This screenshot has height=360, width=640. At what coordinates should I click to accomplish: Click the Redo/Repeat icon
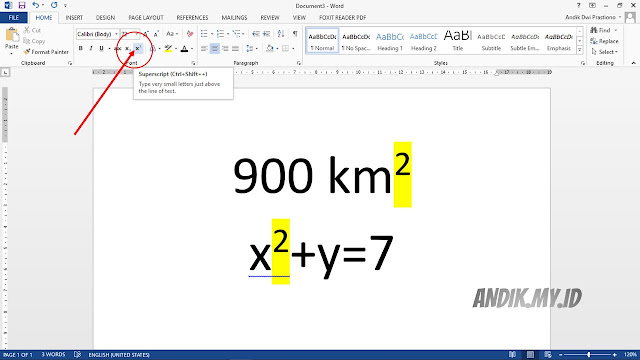[x=54, y=5]
